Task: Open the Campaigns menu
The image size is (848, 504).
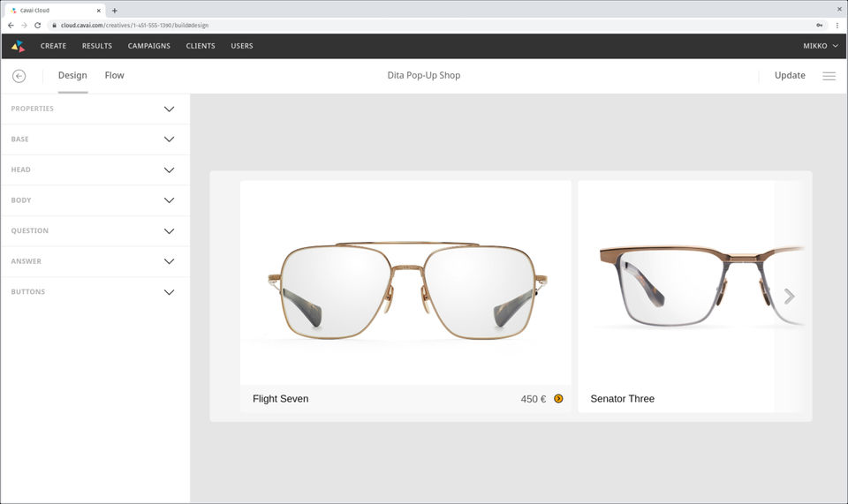Action: (148, 46)
